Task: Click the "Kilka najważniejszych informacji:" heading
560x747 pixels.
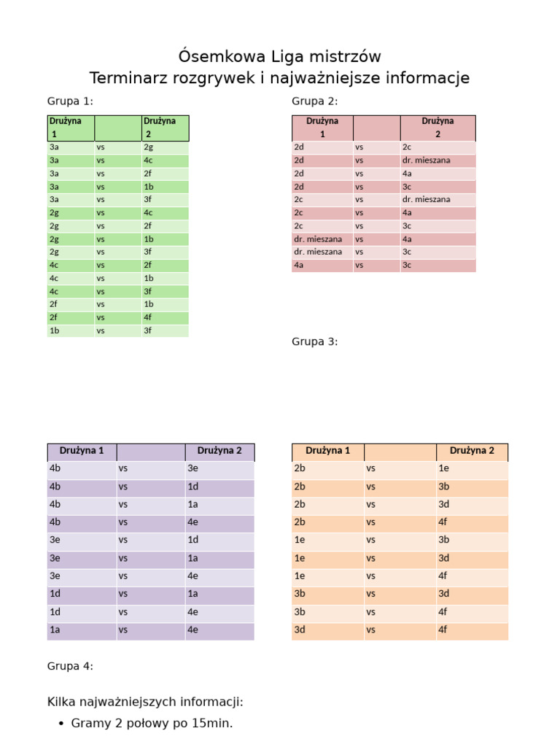Action: pos(145,702)
